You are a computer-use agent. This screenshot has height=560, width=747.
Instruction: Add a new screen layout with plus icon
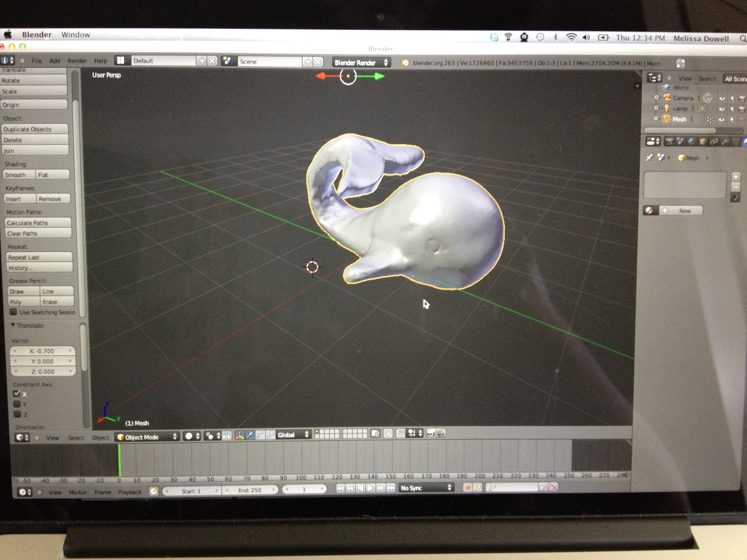[x=202, y=61]
